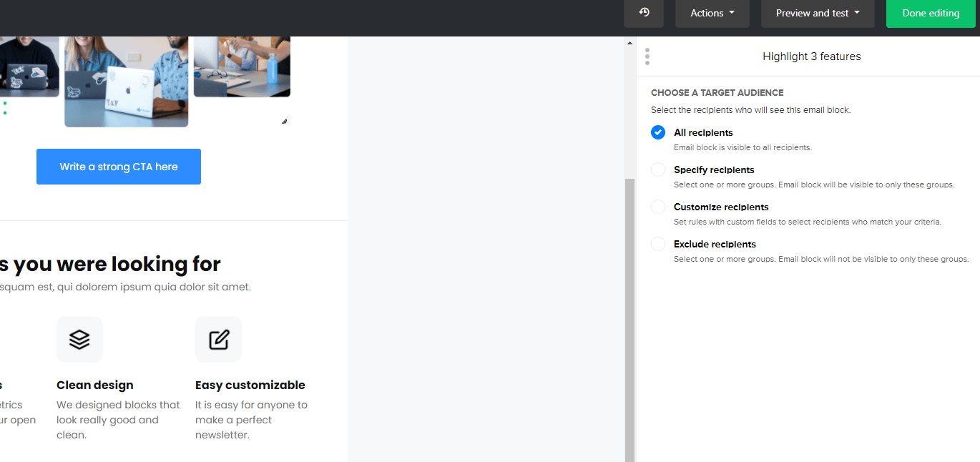Click the pencil edit icon above Easy customizable
Viewport: 980px width, 462px height.
pyautogui.click(x=218, y=340)
